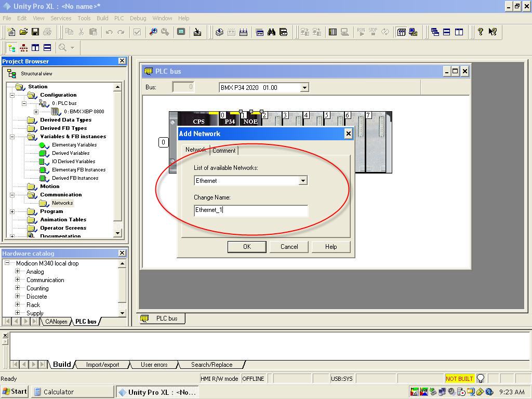This screenshot has height=399, width=532.
Task: Click the New project toolbar icon
Action: (11, 32)
